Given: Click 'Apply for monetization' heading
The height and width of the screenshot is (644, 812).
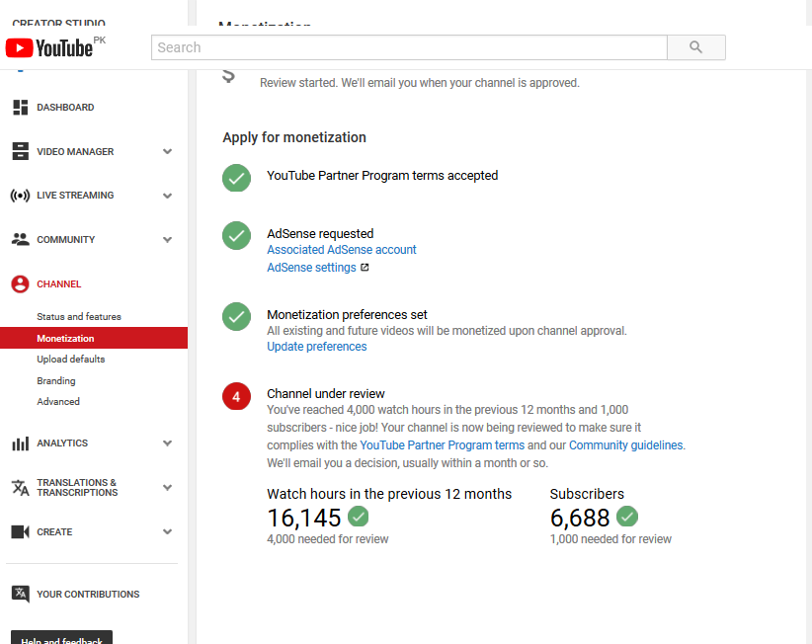Looking at the screenshot, I should click(x=294, y=137).
